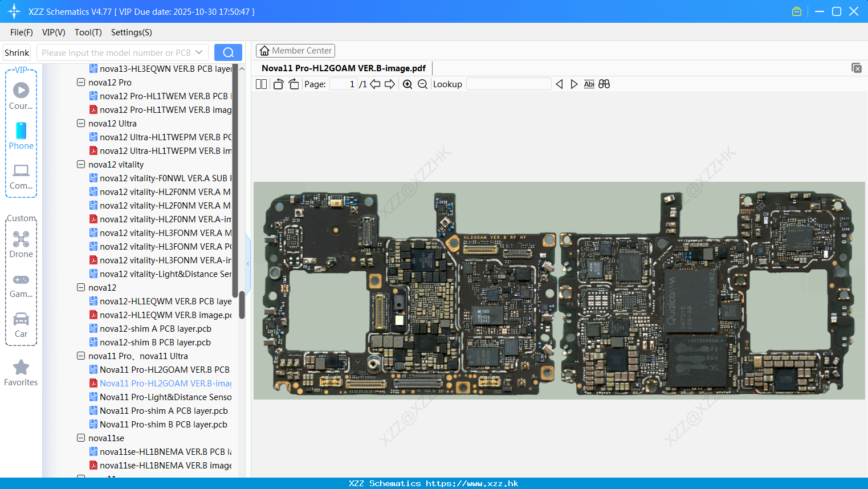Open the website link in the status bar
The height and width of the screenshot is (489, 868).
pyautogui.click(x=472, y=483)
